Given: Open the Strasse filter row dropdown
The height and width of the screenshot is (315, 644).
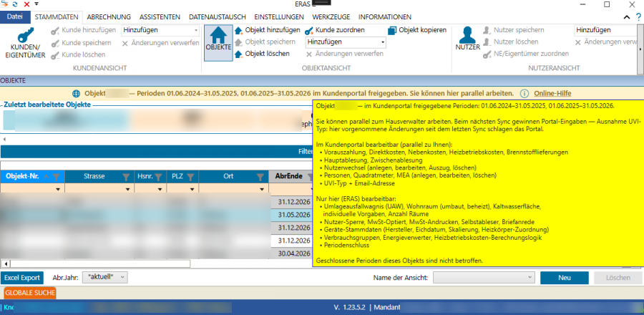Looking at the screenshot, I should point(128,189).
